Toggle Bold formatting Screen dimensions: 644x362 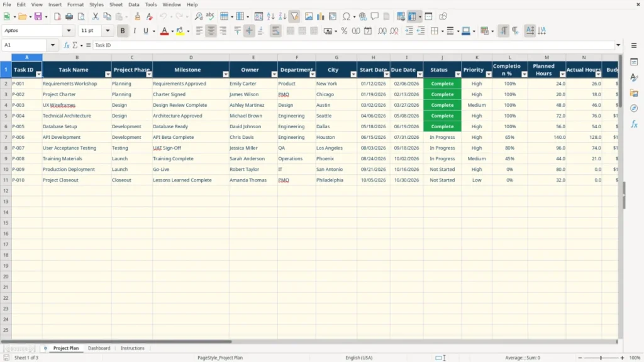[x=123, y=31]
